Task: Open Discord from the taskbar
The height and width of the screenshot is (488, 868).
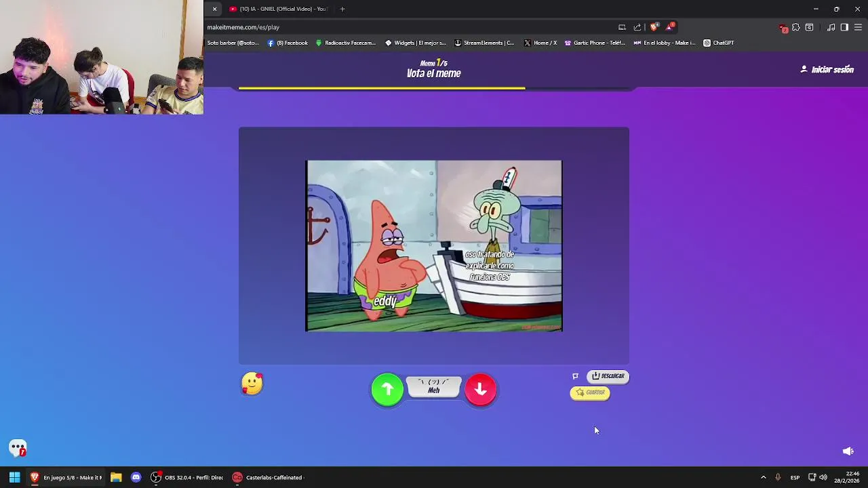Action: [x=136, y=477]
